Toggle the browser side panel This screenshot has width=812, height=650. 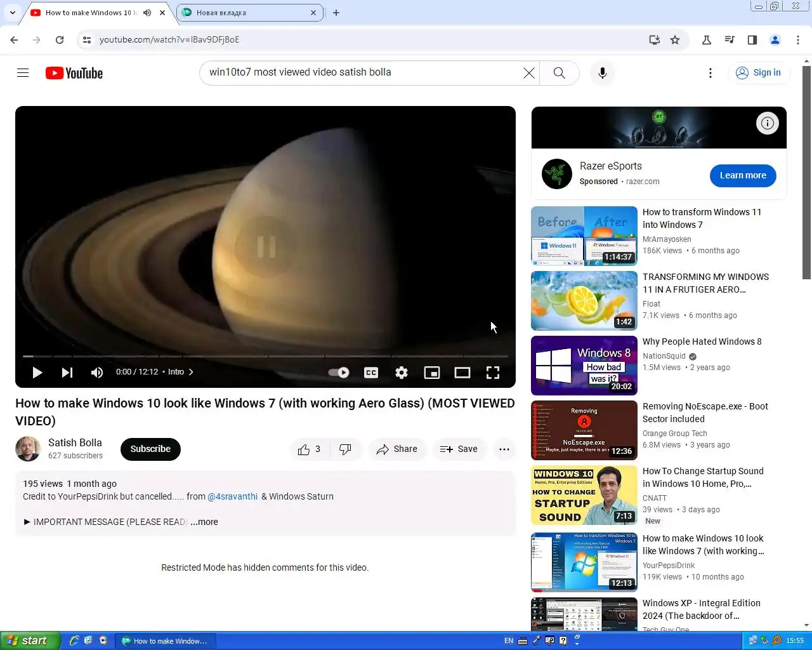coord(752,39)
